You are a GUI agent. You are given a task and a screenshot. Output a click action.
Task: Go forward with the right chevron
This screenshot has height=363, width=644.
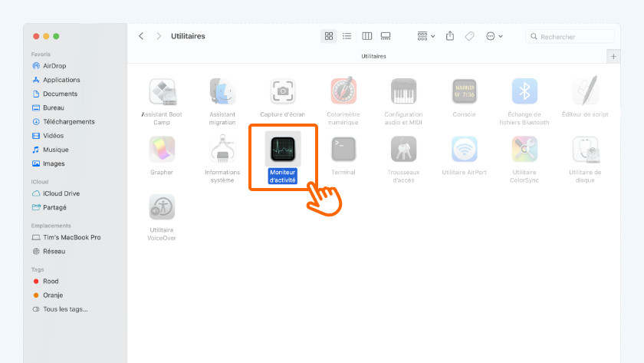click(159, 36)
